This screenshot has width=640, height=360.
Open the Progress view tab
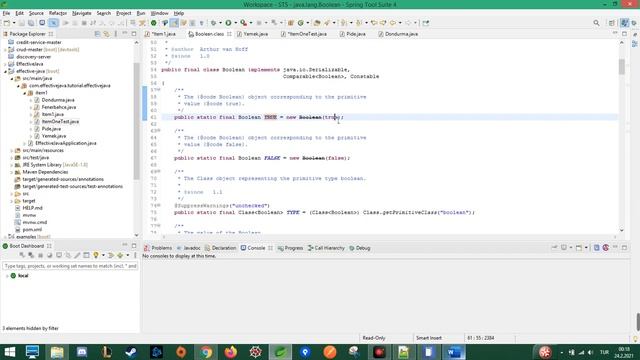point(290,248)
